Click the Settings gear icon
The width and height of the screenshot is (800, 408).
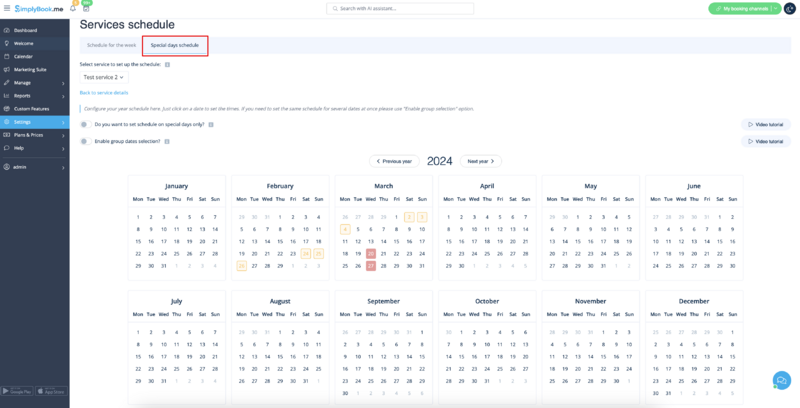coord(7,122)
